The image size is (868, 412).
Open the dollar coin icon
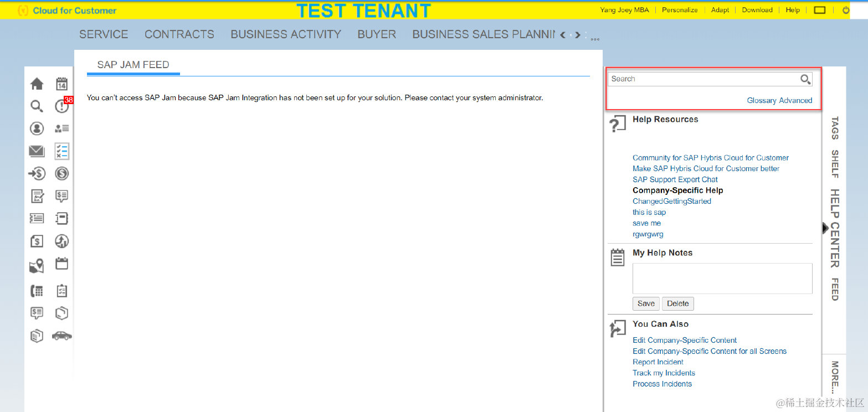(x=61, y=174)
